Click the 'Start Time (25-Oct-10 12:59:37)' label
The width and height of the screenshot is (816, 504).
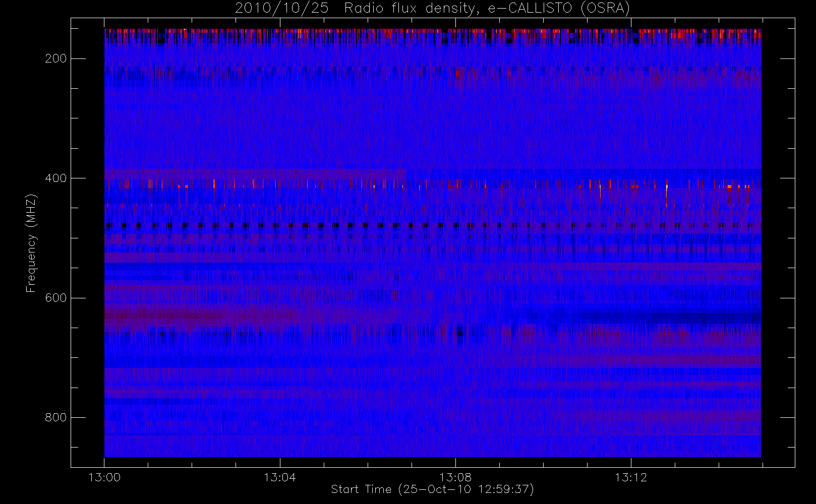tap(433, 489)
